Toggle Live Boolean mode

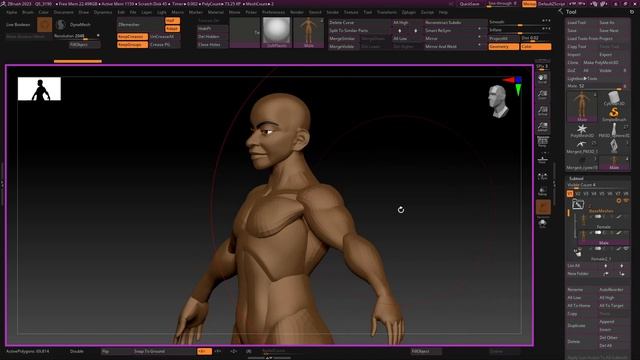18,24
